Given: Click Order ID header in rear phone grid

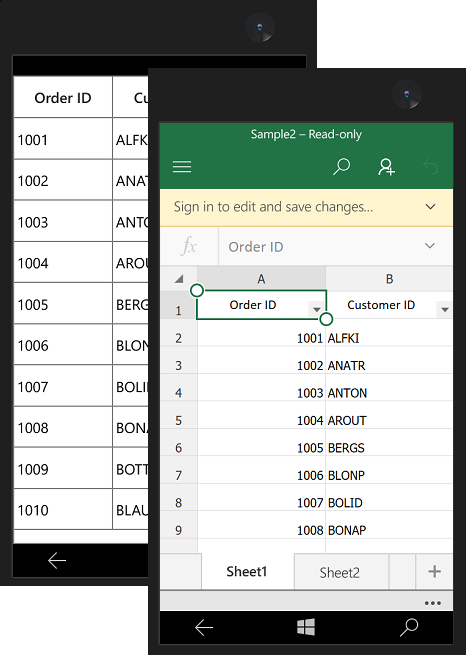Looking at the screenshot, I should [x=63, y=98].
